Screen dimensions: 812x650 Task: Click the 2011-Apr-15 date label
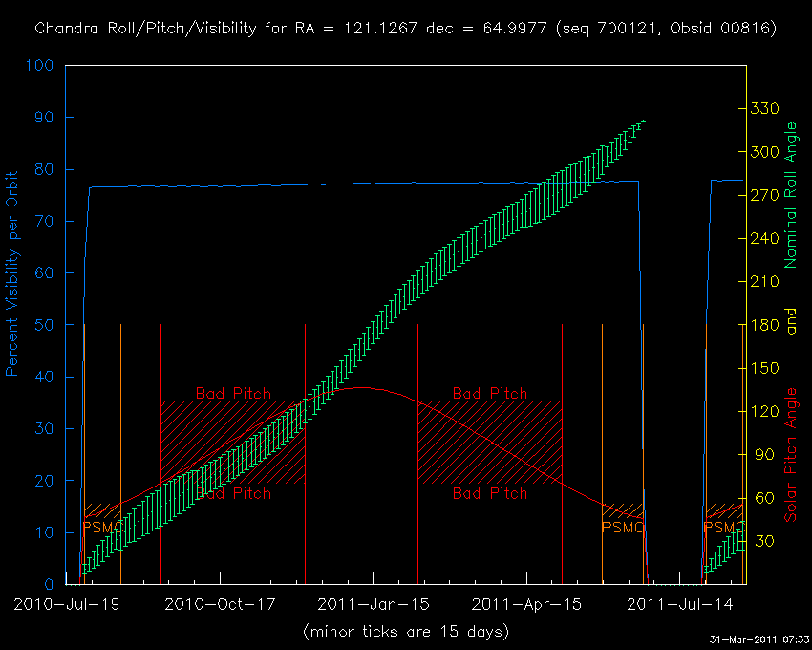click(526, 604)
